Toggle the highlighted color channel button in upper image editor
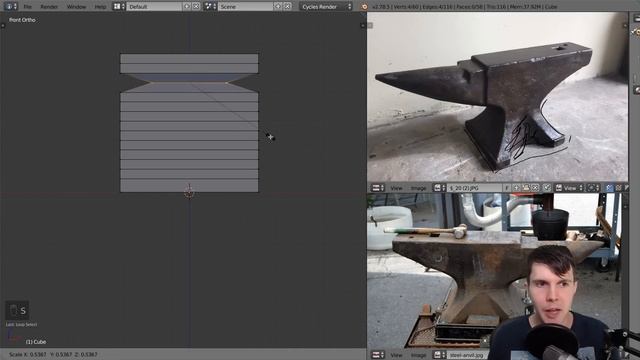The height and width of the screenshot is (360, 640). coord(609,188)
